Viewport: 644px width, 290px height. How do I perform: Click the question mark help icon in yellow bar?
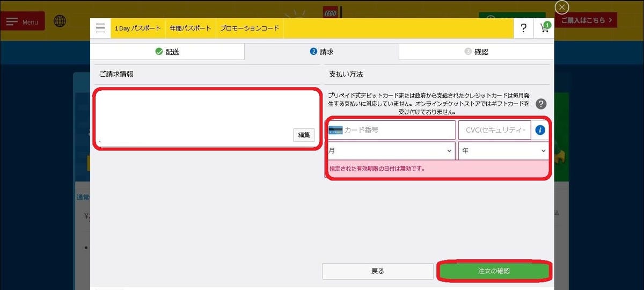coord(524,28)
